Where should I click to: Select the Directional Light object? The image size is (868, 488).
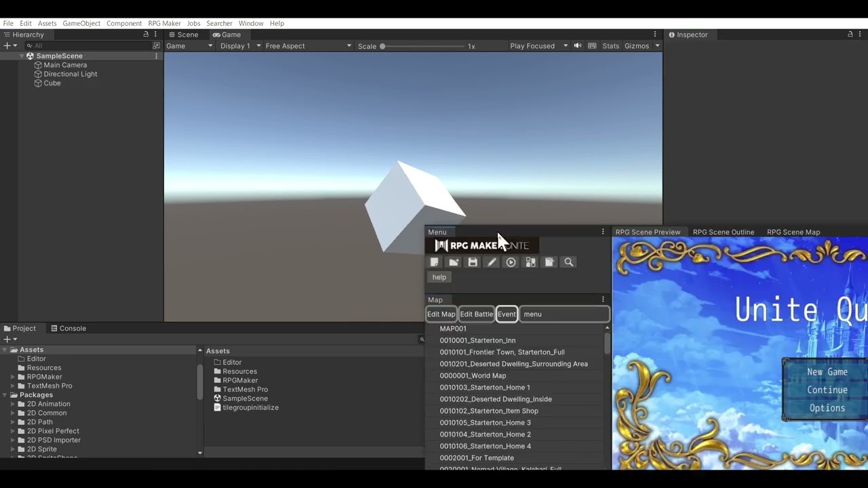click(x=71, y=75)
